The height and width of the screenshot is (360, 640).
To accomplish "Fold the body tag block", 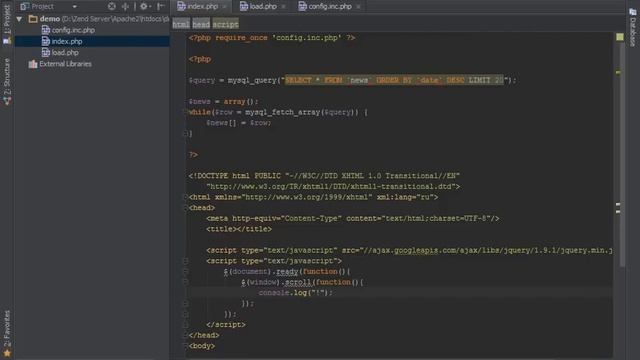I will click(185, 346).
